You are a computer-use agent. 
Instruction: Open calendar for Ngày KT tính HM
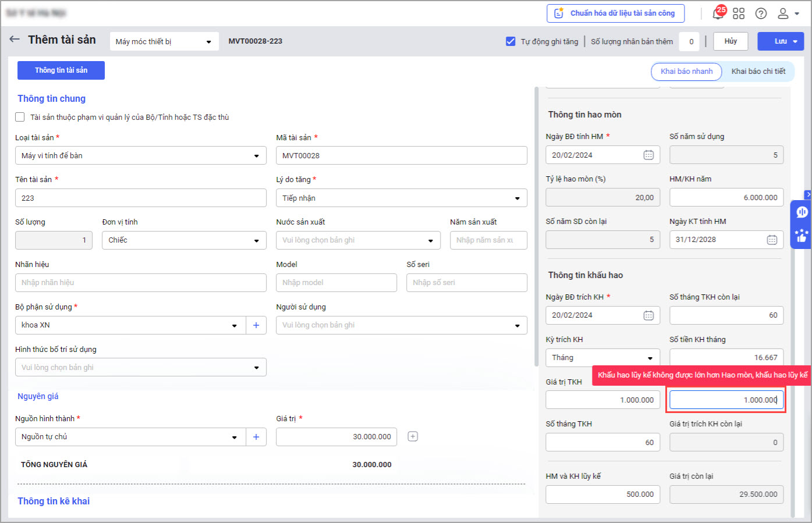(x=772, y=240)
